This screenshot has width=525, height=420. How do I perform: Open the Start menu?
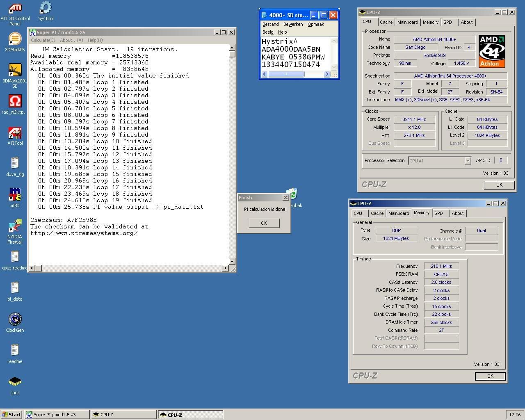pyautogui.click(x=11, y=415)
